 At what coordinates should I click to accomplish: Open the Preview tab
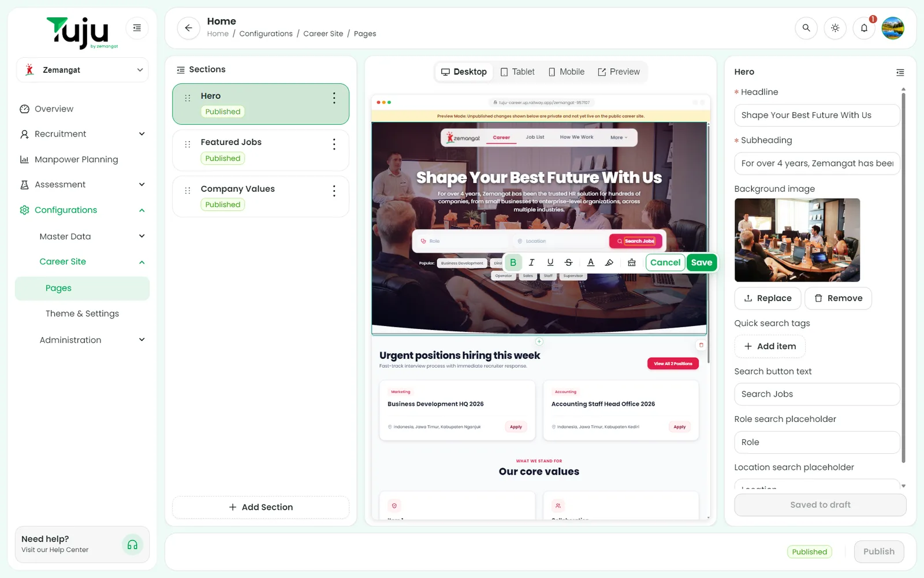click(619, 72)
